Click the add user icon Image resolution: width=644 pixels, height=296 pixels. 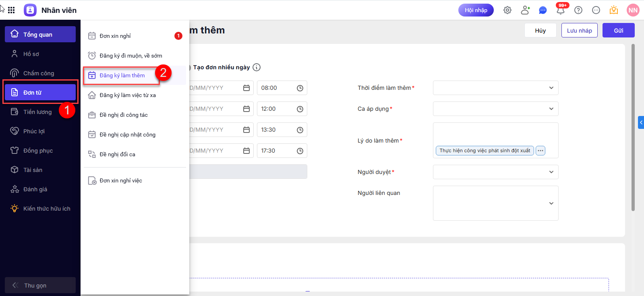click(x=525, y=10)
